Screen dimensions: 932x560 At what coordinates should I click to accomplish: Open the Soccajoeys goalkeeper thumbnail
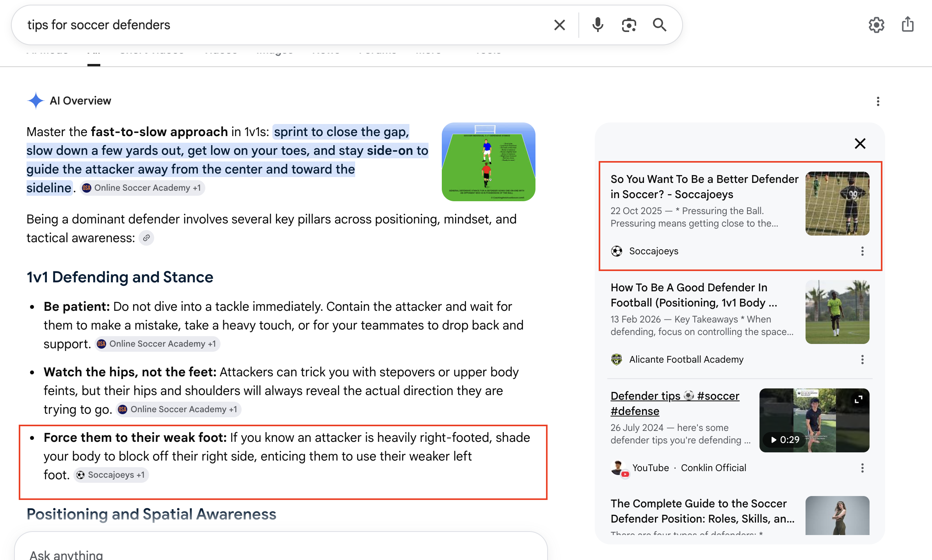[838, 204]
